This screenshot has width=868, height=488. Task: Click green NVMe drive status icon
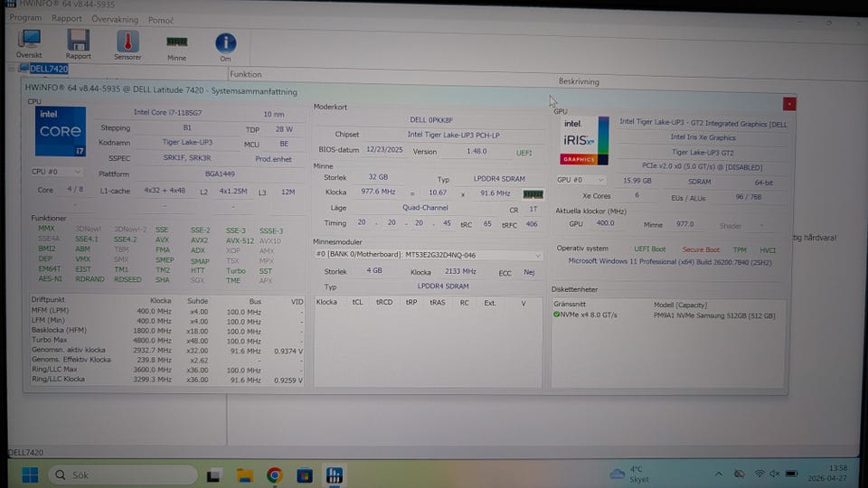(x=556, y=314)
